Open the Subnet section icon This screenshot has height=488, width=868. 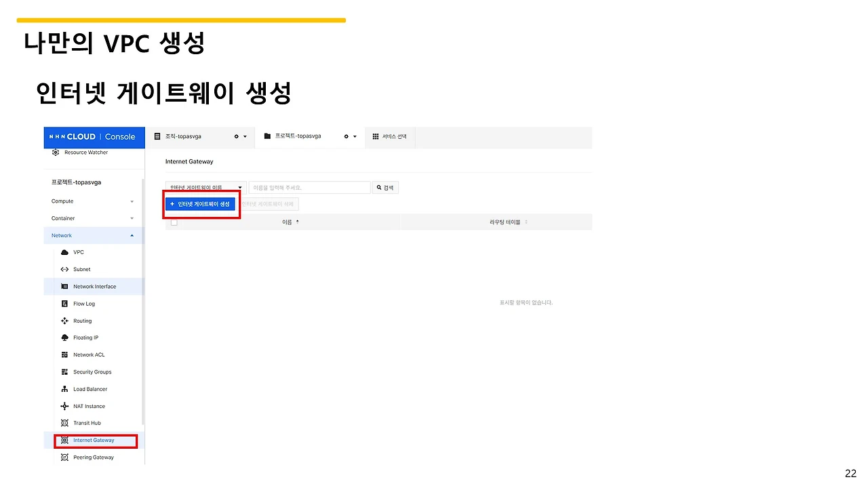point(65,269)
